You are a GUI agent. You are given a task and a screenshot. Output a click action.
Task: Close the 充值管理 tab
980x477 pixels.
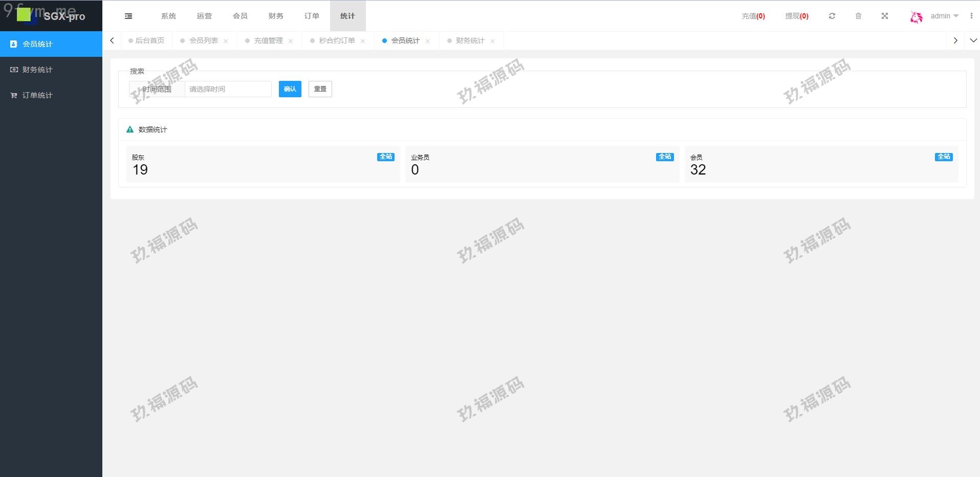pos(291,41)
